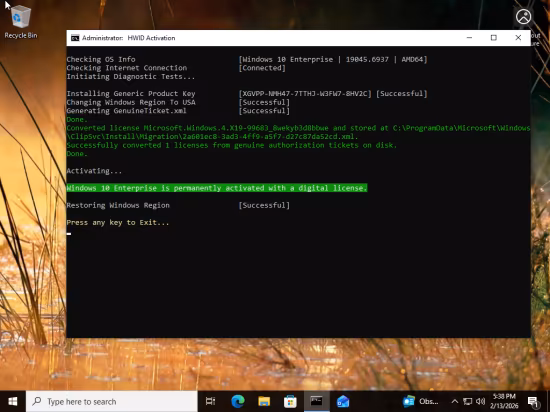Click the taskbar search box

112,401
